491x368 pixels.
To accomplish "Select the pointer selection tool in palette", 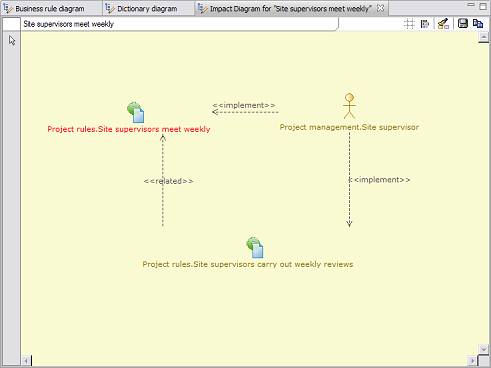I will (x=12, y=40).
